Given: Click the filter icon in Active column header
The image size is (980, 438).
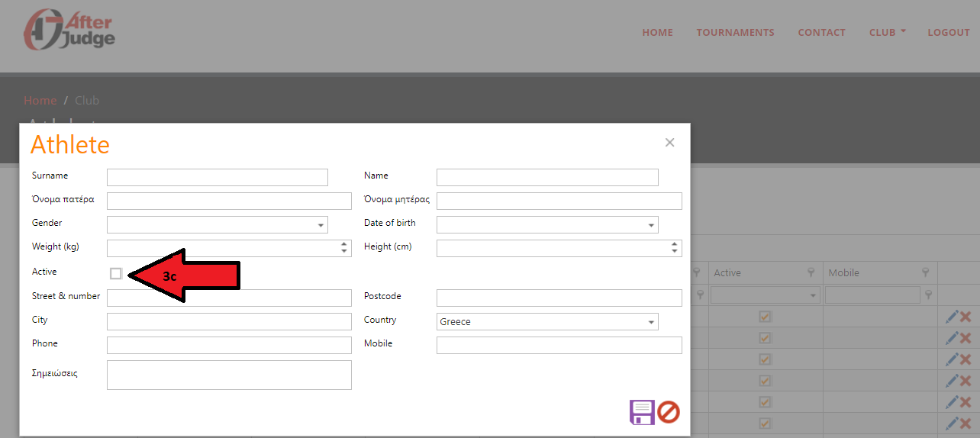Looking at the screenshot, I should tap(811, 272).
